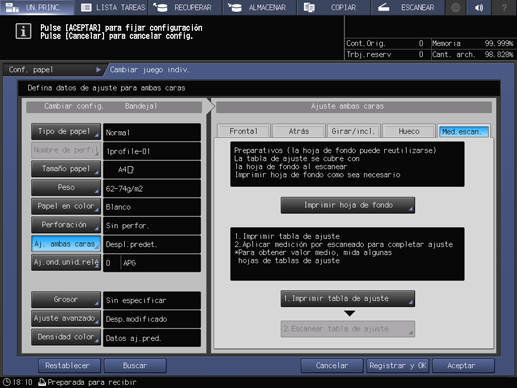
Task: Click 1. Imprimir tabla de ajuste
Action: click(348, 298)
